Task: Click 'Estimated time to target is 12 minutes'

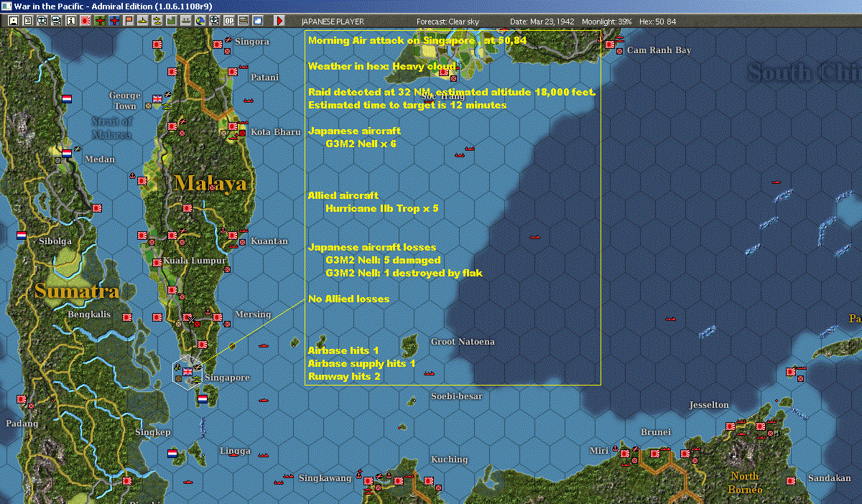Action: tap(407, 105)
